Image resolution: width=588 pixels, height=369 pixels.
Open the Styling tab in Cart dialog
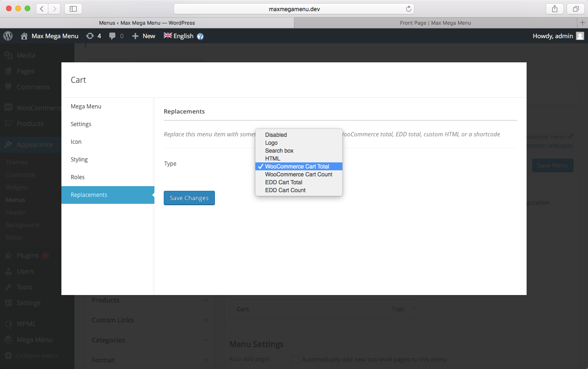[x=108, y=160]
